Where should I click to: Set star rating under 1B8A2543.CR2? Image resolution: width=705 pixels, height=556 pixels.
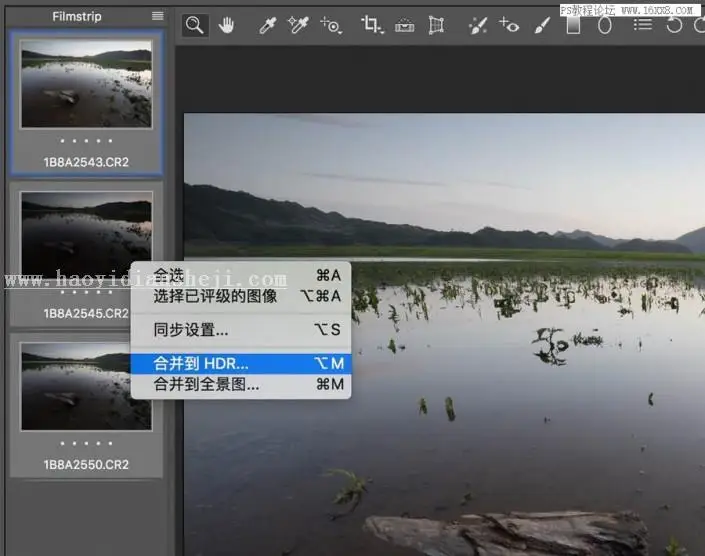pyautogui.click(x=86, y=141)
